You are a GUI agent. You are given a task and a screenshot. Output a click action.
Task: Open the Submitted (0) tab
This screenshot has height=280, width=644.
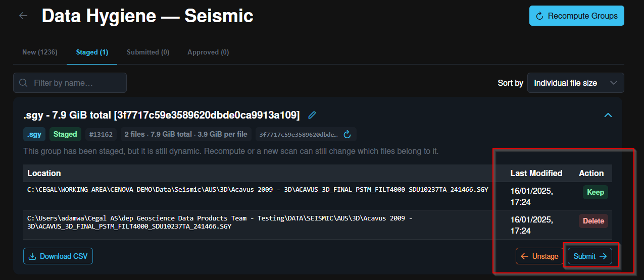coord(148,52)
